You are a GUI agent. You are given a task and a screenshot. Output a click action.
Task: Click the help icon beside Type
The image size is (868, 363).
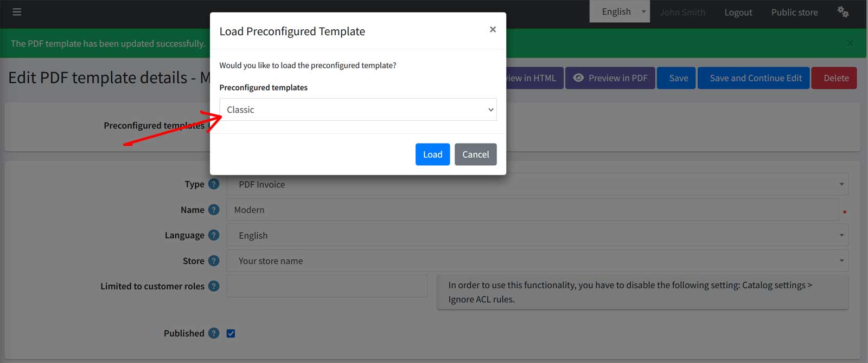[214, 184]
